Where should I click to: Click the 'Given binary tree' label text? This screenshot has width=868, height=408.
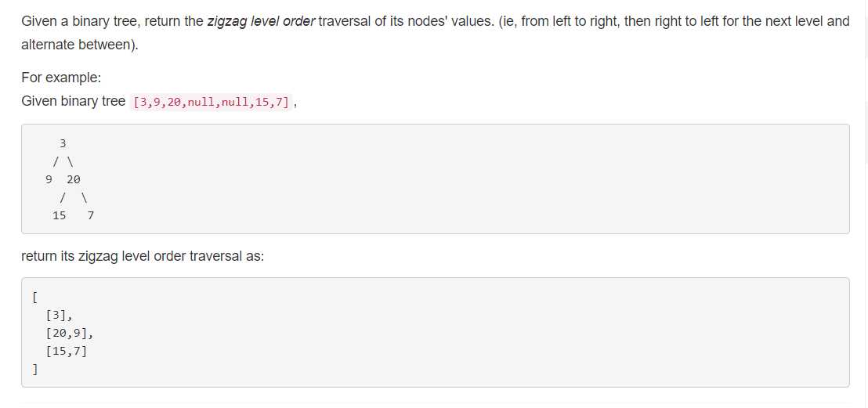click(x=73, y=101)
